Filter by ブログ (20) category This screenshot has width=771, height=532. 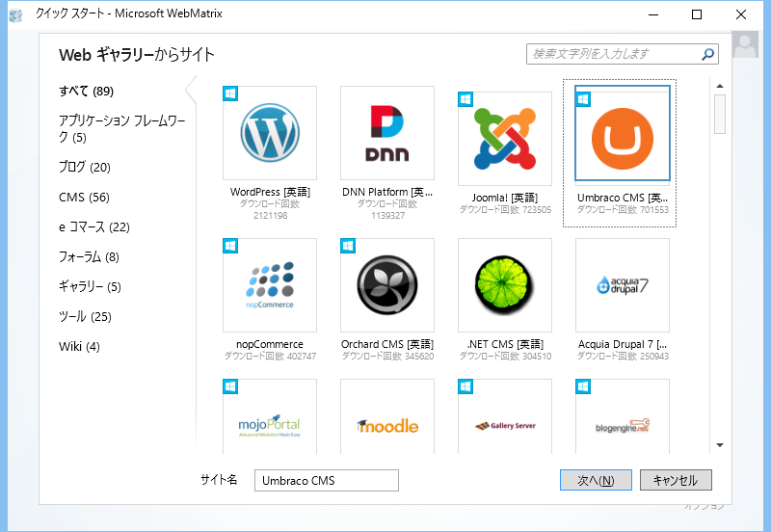point(85,167)
